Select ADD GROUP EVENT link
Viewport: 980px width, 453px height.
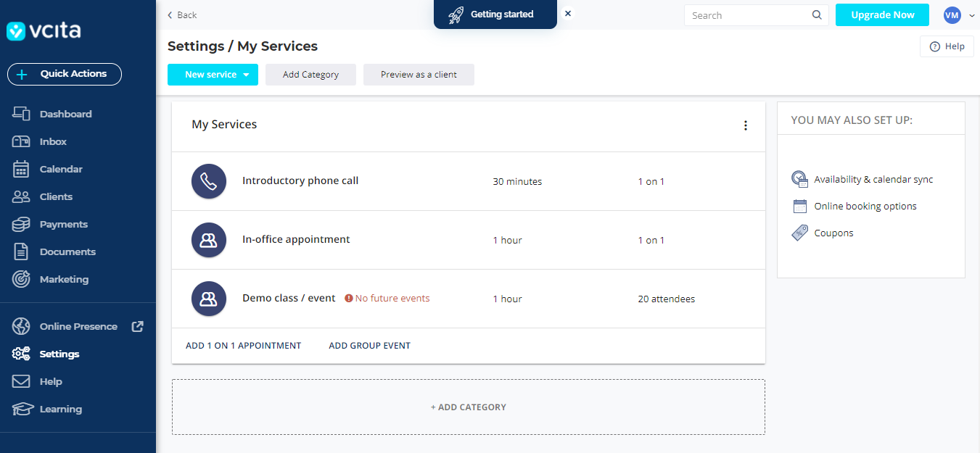coord(369,345)
